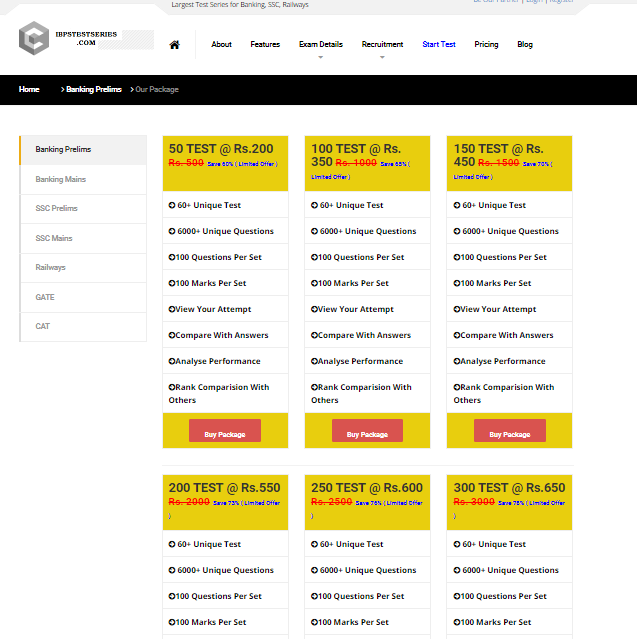Screen dimensions: 637x639
Task: Switch to the Railways sidebar category
Action: (50, 268)
